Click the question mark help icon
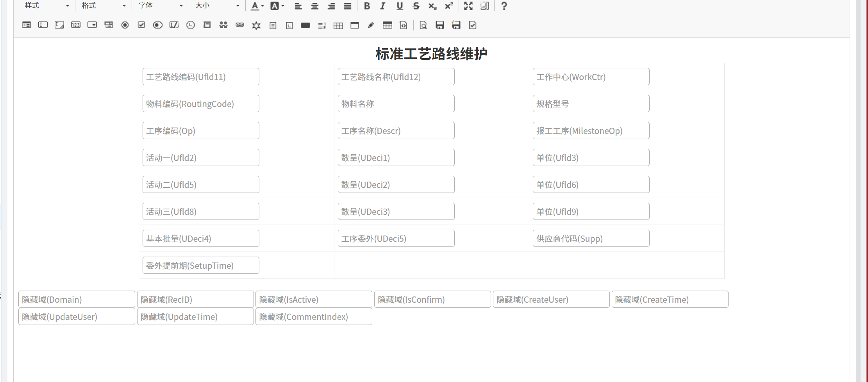Image resolution: width=868 pixels, height=382 pixels. [x=504, y=6]
